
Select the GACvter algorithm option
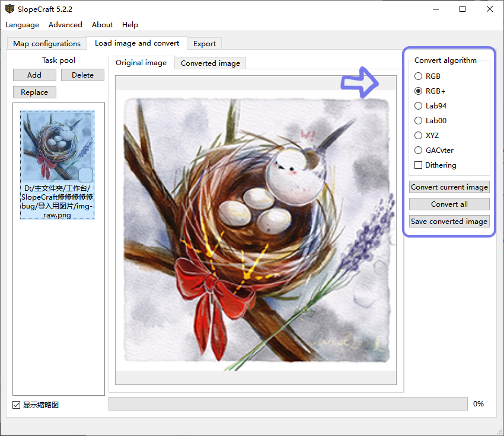click(419, 150)
